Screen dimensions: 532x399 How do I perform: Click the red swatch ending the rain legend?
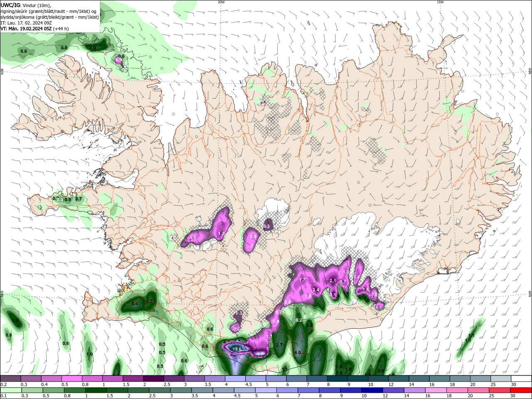(x=521, y=390)
